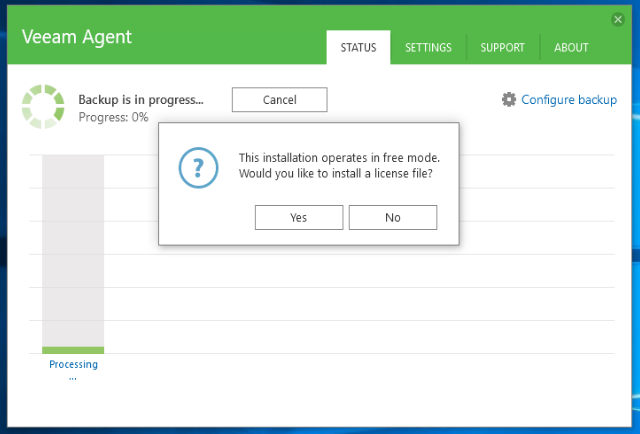Open the SETTINGS tab
Image resolution: width=640 pixels, height=434 pixels.
[x=428, y=48]
